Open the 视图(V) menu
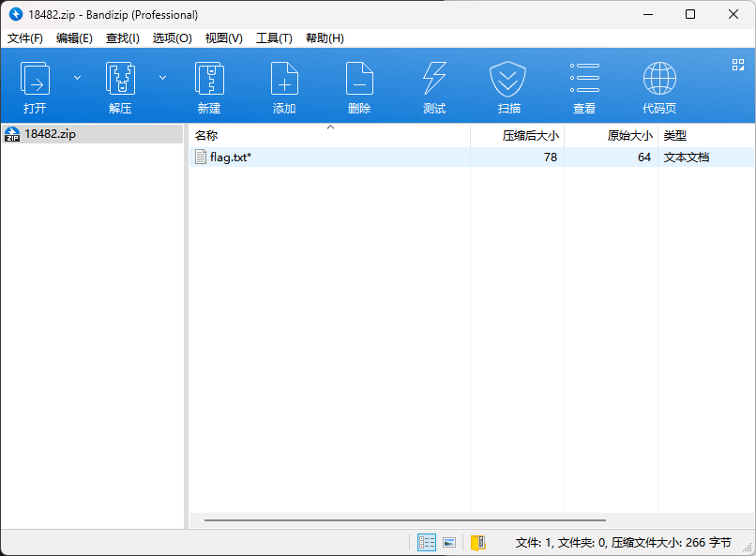756x556 pixels. coord(224,38)
